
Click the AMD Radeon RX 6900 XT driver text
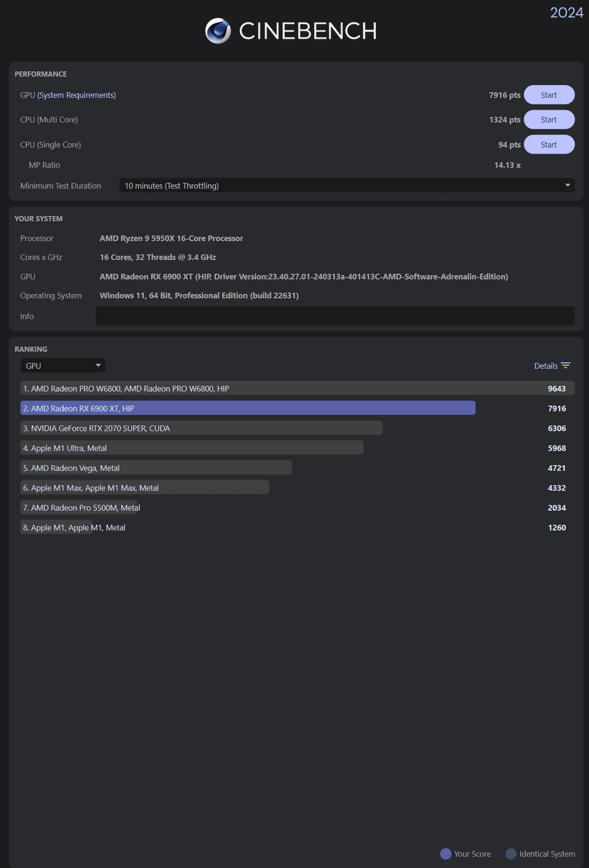point(304,277)
